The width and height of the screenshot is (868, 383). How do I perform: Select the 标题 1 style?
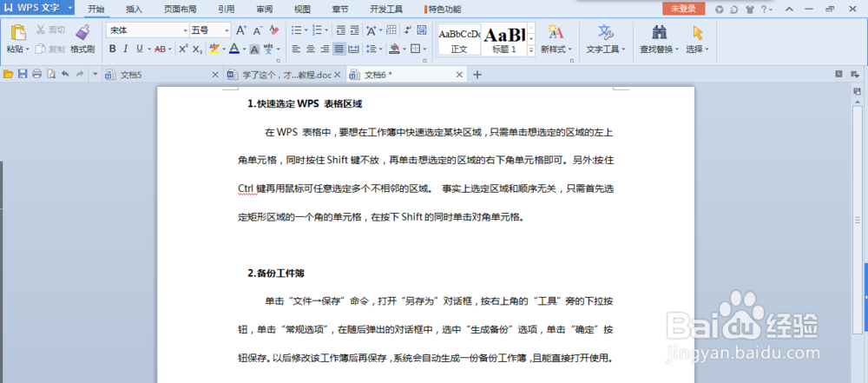[504, 40]
